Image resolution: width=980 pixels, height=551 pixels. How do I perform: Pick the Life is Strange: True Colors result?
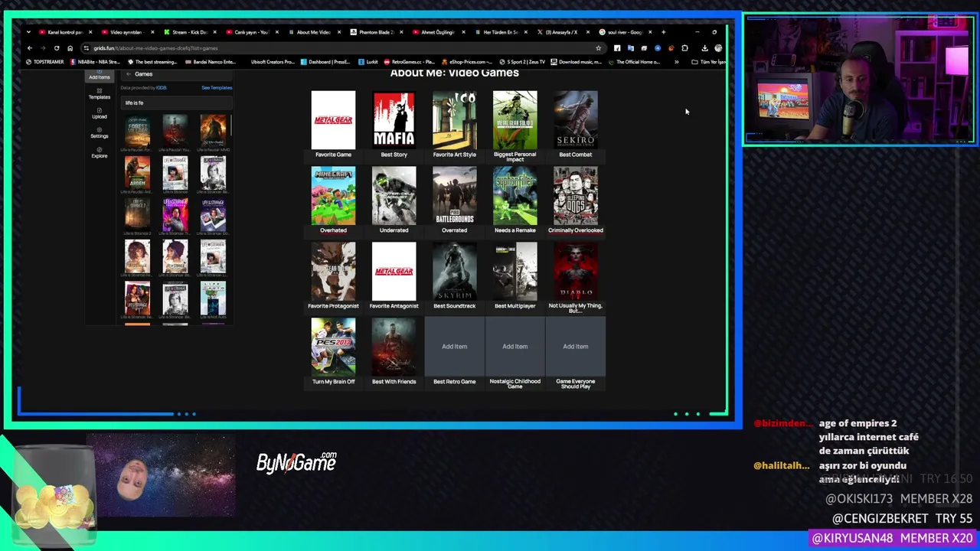coord(175,215)
